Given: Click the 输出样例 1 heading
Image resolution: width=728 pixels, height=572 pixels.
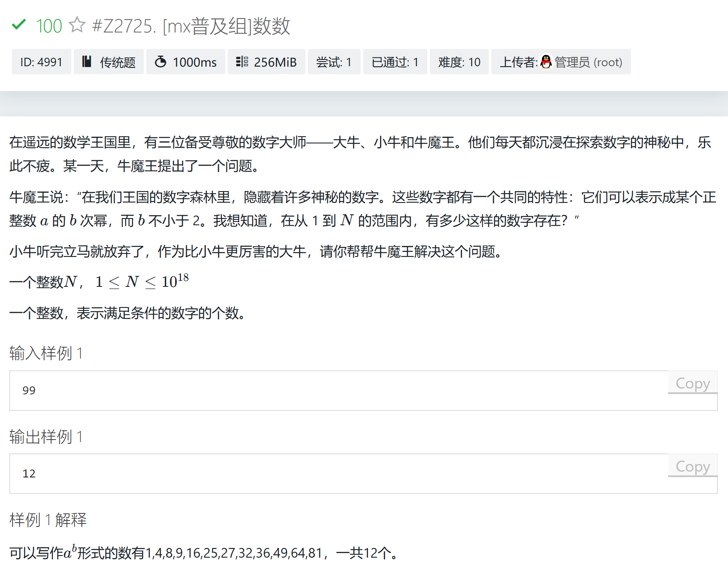Looking at the screenshot, I should 46,437.
